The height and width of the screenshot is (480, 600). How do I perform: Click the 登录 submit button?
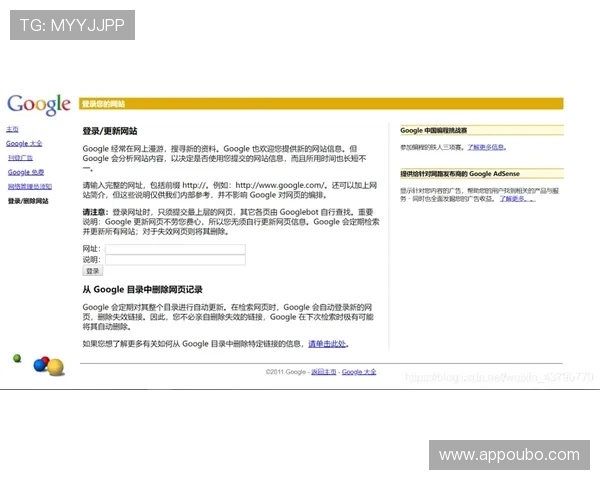[93, 271]
